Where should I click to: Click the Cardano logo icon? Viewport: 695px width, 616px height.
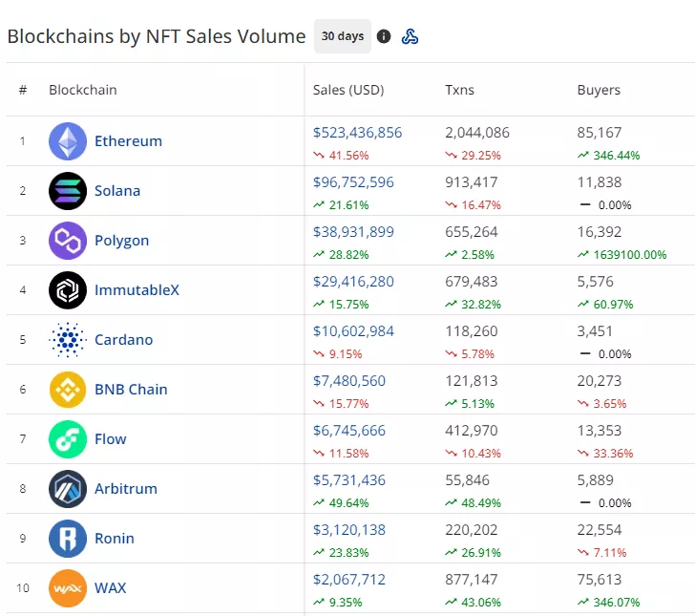coord(68,340)
